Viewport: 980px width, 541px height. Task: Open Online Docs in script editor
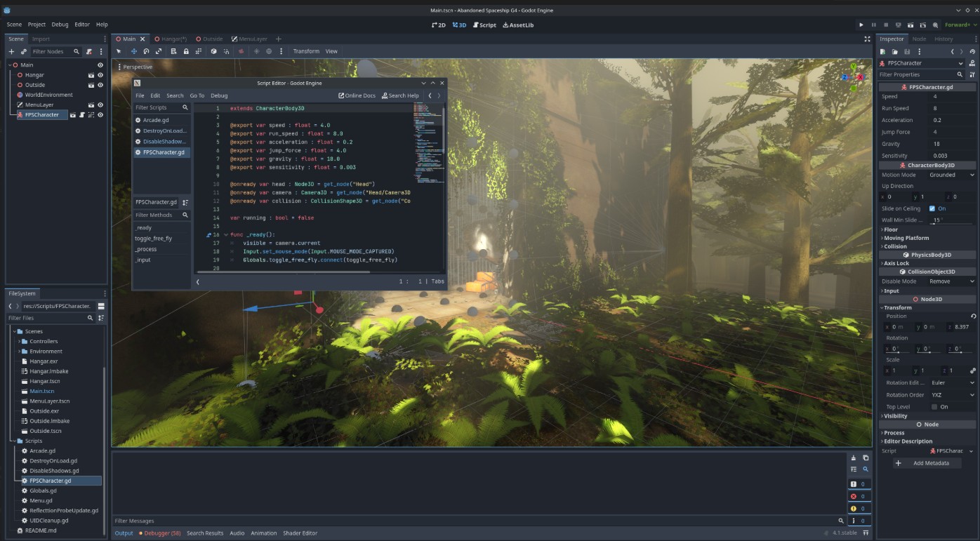click(x=357, y=95)
